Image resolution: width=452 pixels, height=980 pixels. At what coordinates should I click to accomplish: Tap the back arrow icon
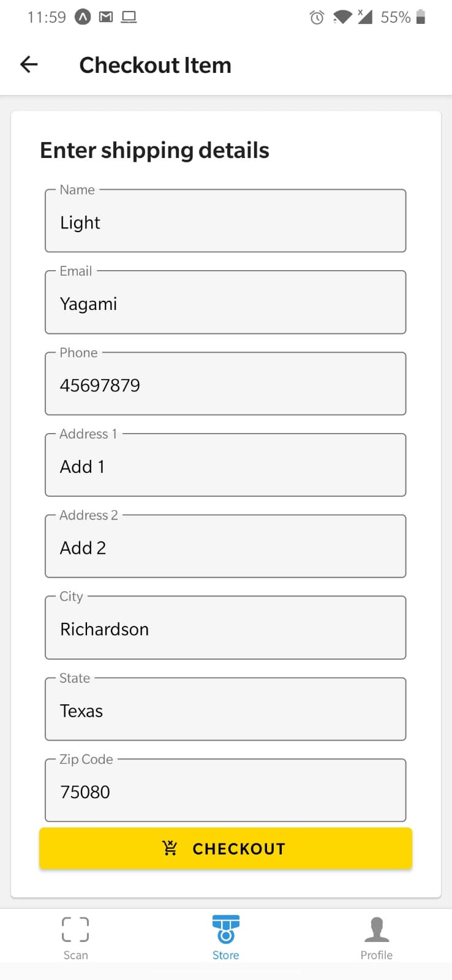point(29,64)
